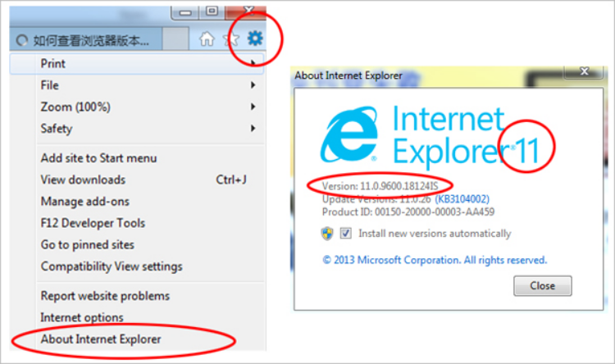Switch to the browser tab with Chinese title
615x364 pixels.
coord(85,39)
